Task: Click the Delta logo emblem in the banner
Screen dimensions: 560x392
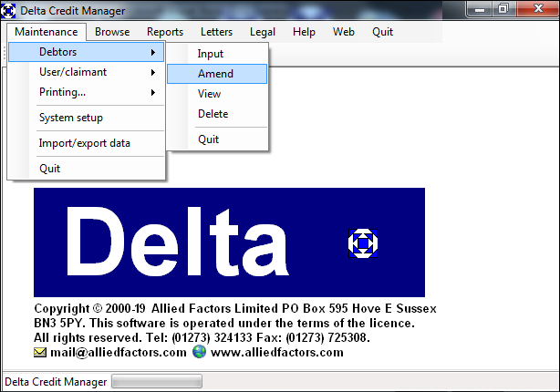Action: [363, 243]
